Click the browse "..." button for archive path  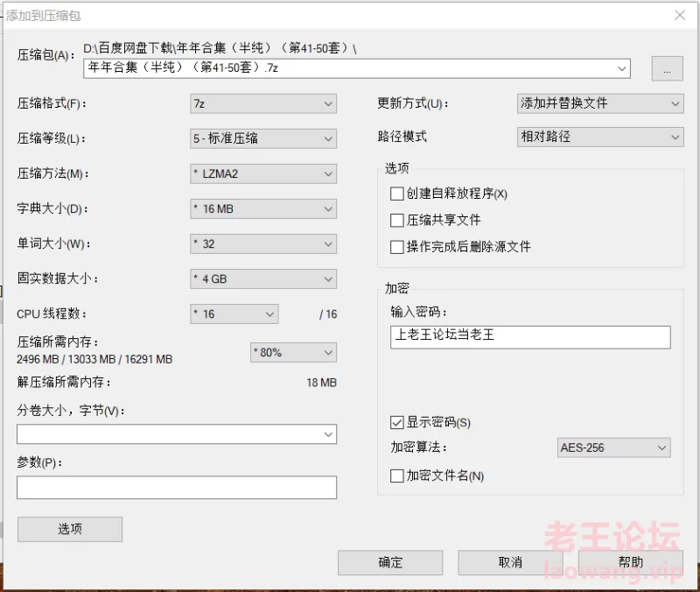click(x=667, y=68)
